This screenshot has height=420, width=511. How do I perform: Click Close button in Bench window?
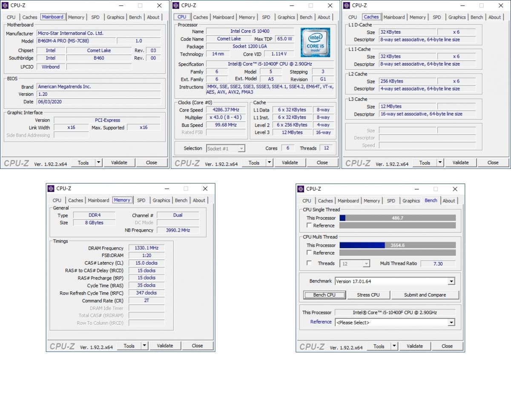(447, 346)
